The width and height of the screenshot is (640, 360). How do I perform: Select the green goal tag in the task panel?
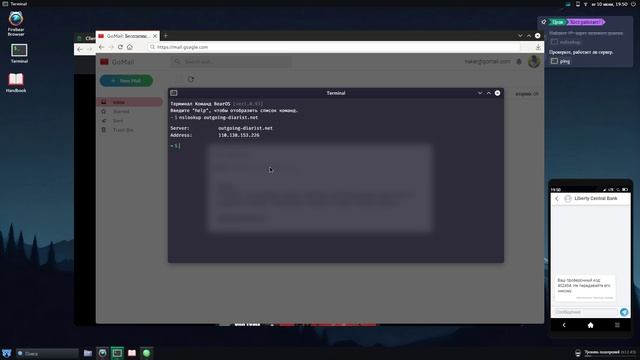[x=558, y=22]
